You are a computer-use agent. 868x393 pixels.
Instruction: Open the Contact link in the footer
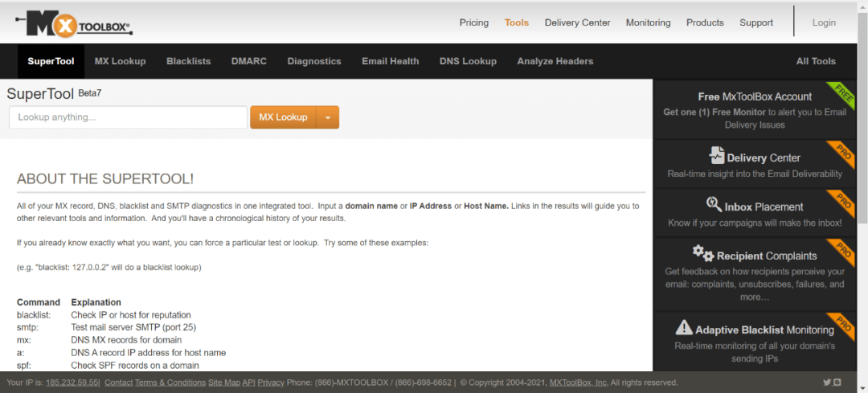119,383
